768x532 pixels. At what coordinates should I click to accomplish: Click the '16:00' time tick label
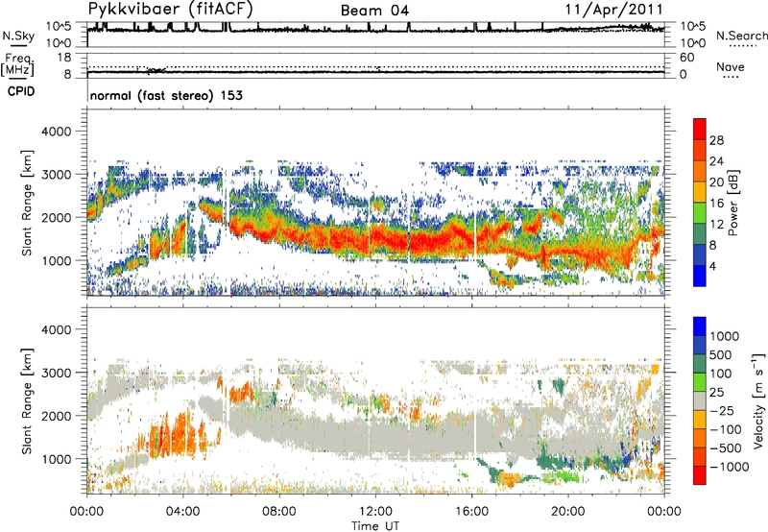(472, 512)
